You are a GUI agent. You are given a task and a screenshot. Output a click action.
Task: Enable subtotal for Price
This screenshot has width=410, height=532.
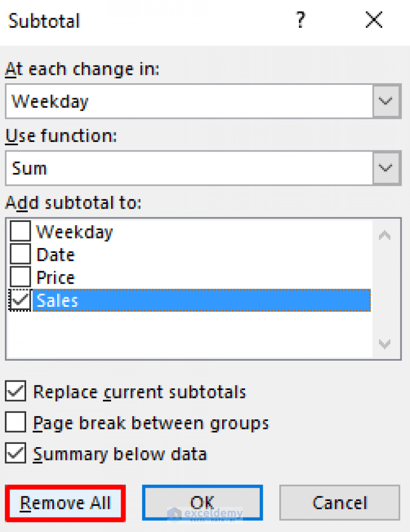19,277
